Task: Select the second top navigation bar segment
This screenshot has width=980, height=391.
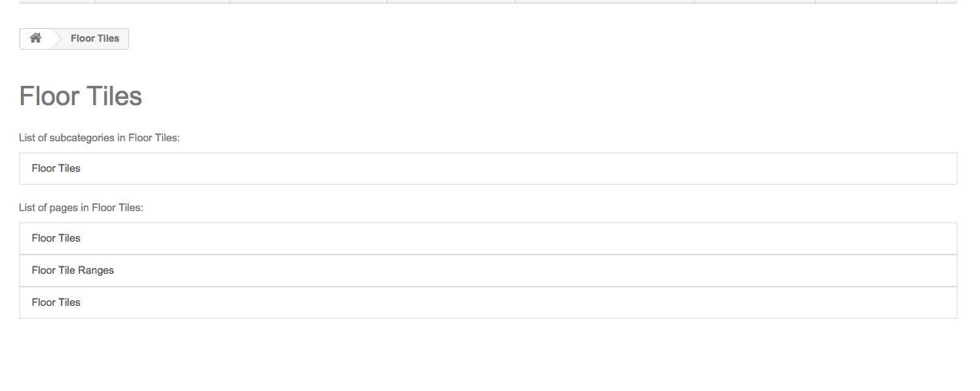Action: click(x=163, y=2)
